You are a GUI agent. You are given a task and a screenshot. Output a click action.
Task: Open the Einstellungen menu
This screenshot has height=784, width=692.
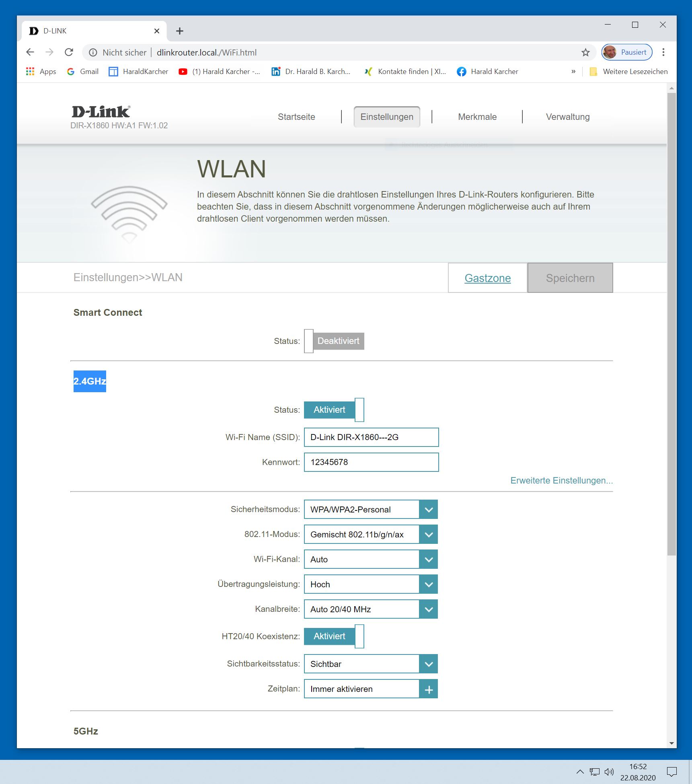click(x=387, y=117)
